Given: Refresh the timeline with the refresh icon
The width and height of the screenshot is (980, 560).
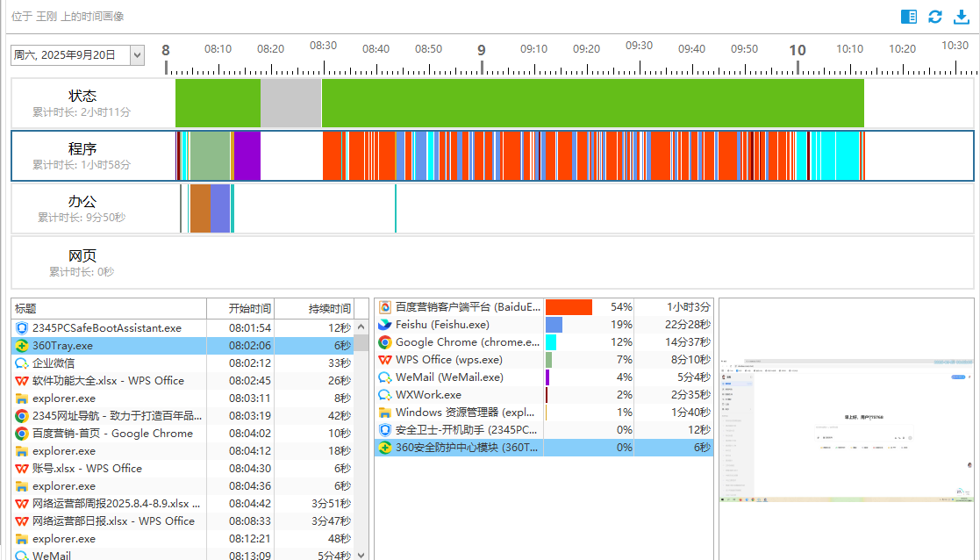Looking at the screenshot, I should click(935, 17).
